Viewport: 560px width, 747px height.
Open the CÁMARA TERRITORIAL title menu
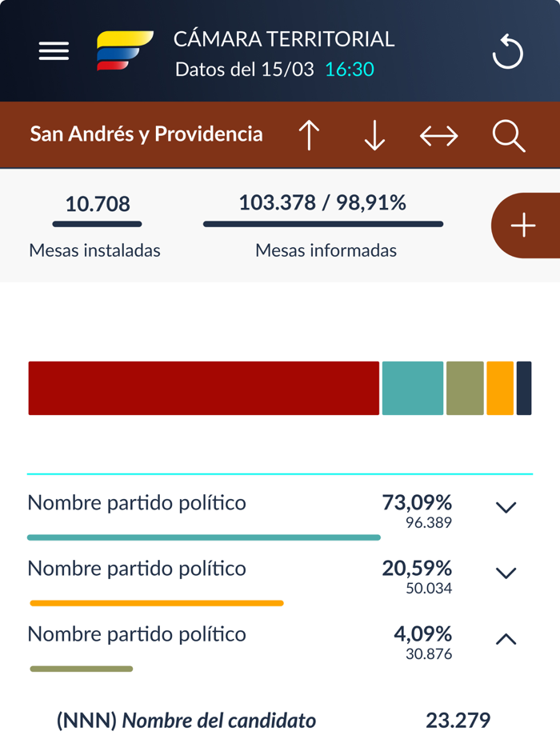(282, 38)
